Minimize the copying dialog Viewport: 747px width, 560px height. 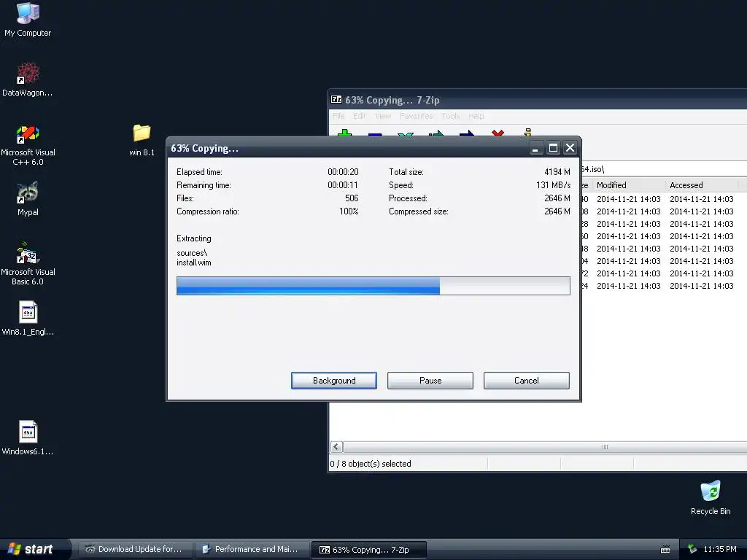pos(536,148)
